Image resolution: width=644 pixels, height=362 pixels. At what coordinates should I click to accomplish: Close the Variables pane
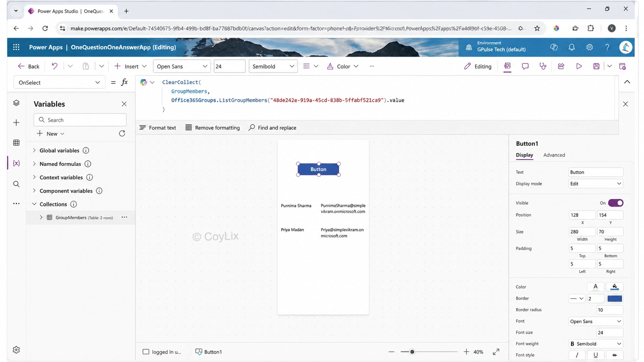coord(124,104)
